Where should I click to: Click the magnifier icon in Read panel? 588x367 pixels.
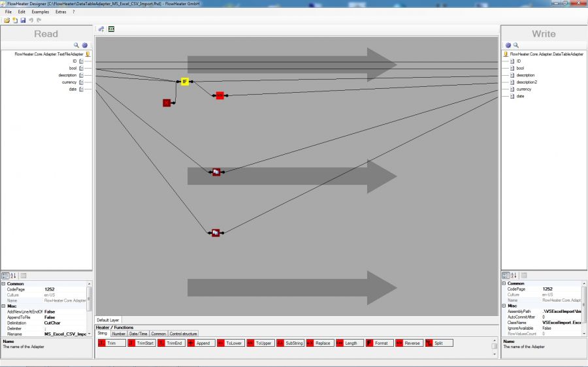pyautogui.click(x=76, y=45)
